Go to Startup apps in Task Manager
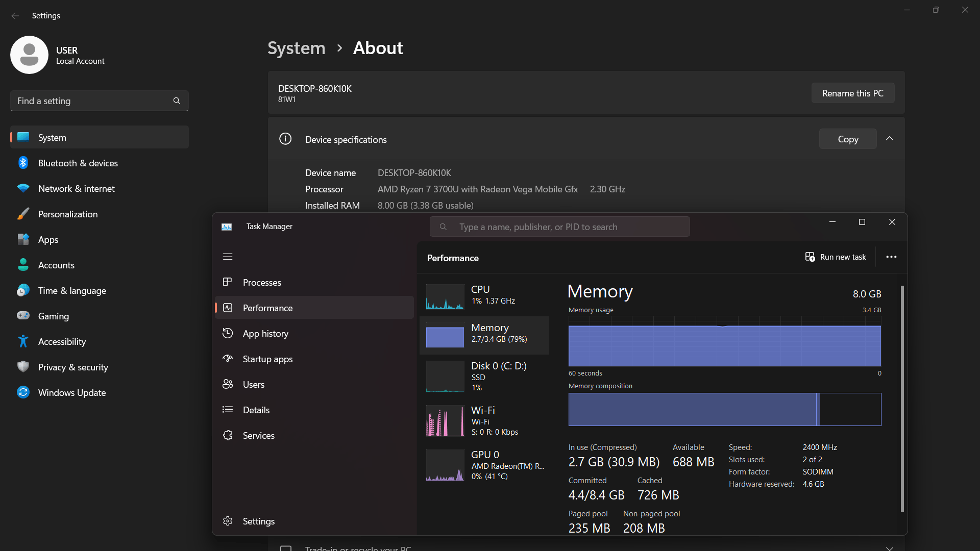Image resolution: width=980 pixels, height=551 pixels. (x=314, y=359)
